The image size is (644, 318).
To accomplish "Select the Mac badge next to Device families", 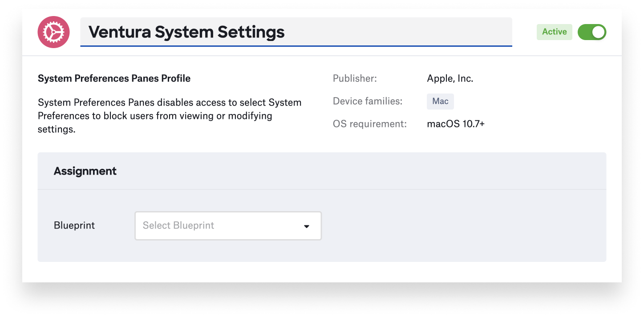I will coord(440,102).
